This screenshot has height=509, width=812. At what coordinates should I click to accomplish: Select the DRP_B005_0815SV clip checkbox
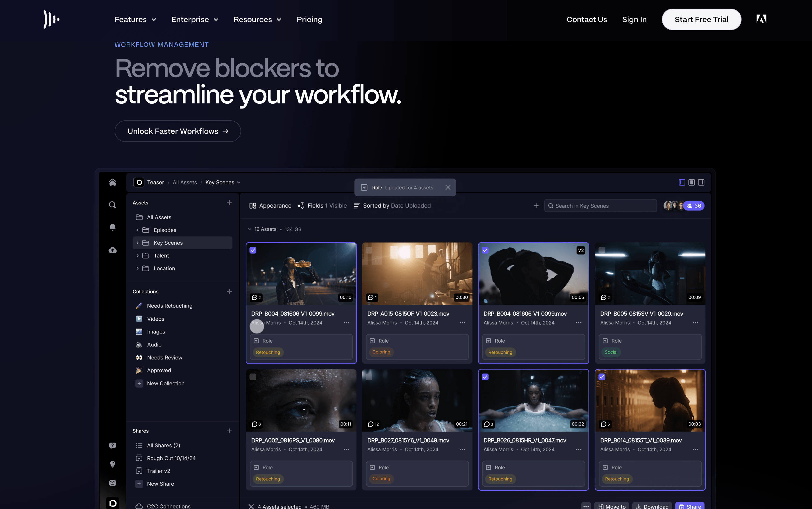[x=602, y=250]
